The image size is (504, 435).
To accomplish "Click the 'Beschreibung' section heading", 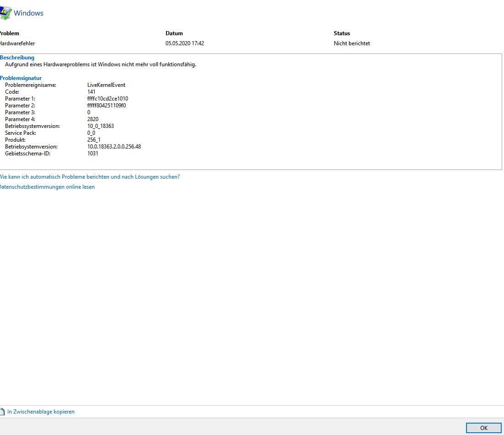I will tap(17, 58).
